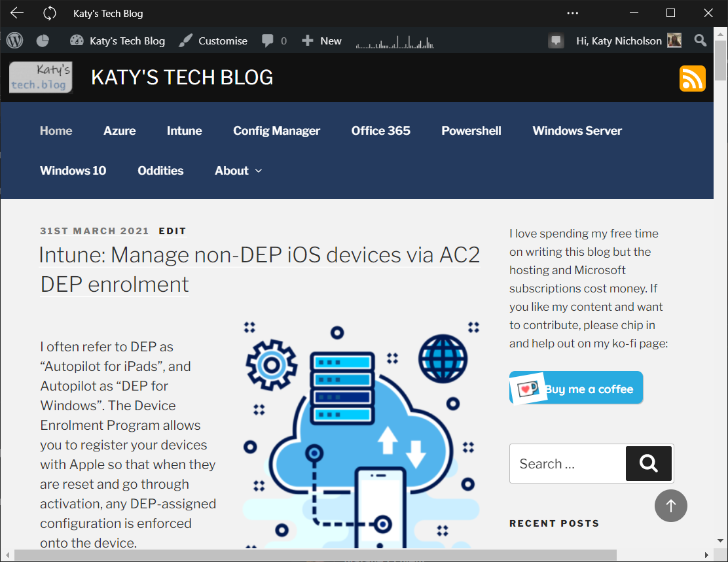Click the orange RSS feed icon
Image resolution: width=728 pixels, height=562 pixels.
click(x=692, y=79)
